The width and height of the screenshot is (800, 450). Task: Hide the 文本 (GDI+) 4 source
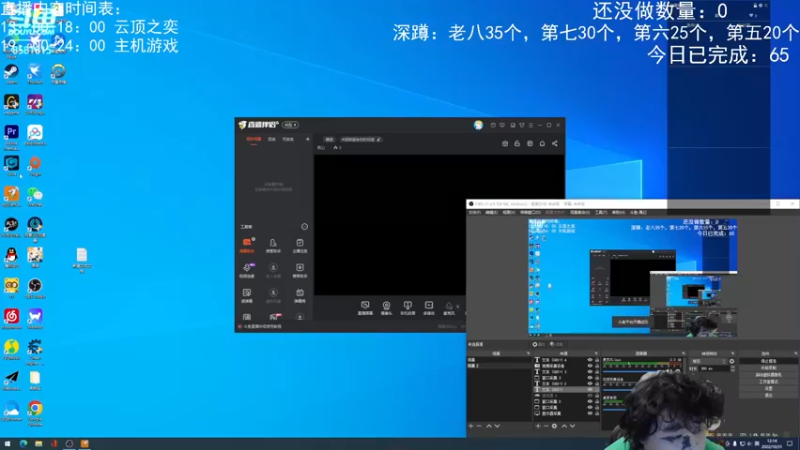[x=590, y=360]
